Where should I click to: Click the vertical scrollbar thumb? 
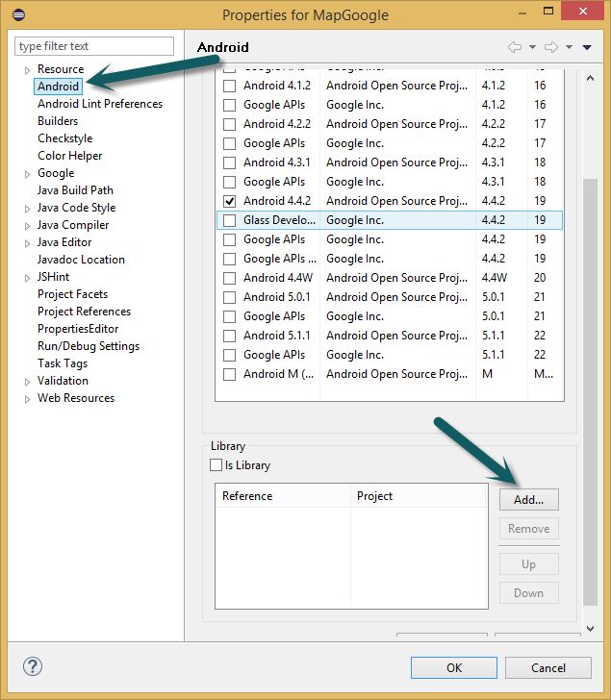point(590,392)
